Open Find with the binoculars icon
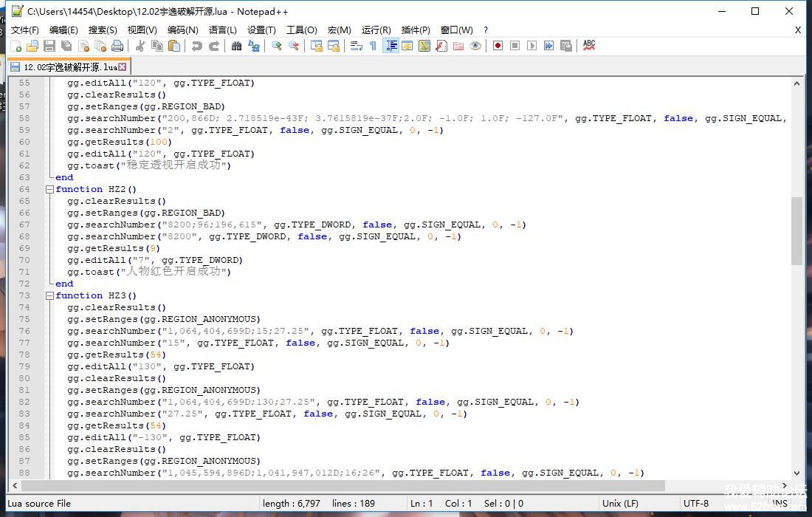This screenshot has width=812, height=517. 236,46
